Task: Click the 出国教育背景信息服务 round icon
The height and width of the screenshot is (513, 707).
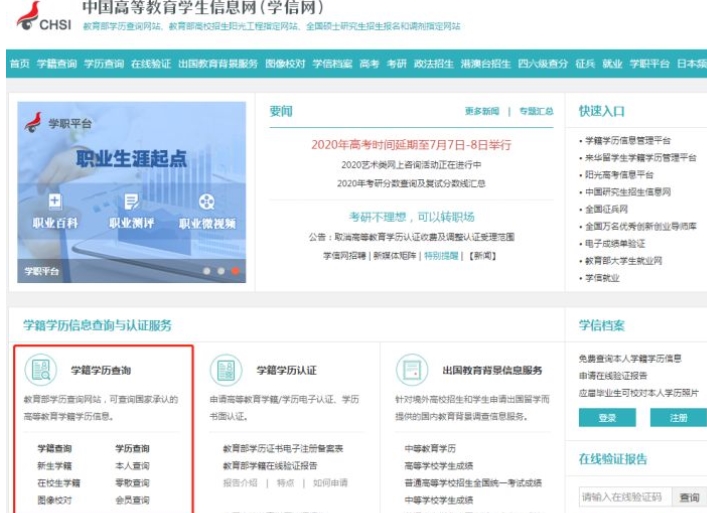Action: (412, 370)
